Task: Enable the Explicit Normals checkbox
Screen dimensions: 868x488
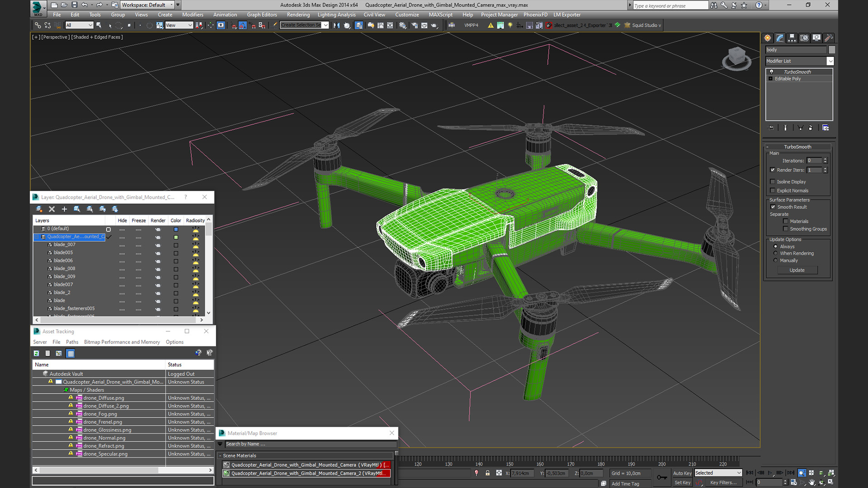Action: [x=773, y=191]
